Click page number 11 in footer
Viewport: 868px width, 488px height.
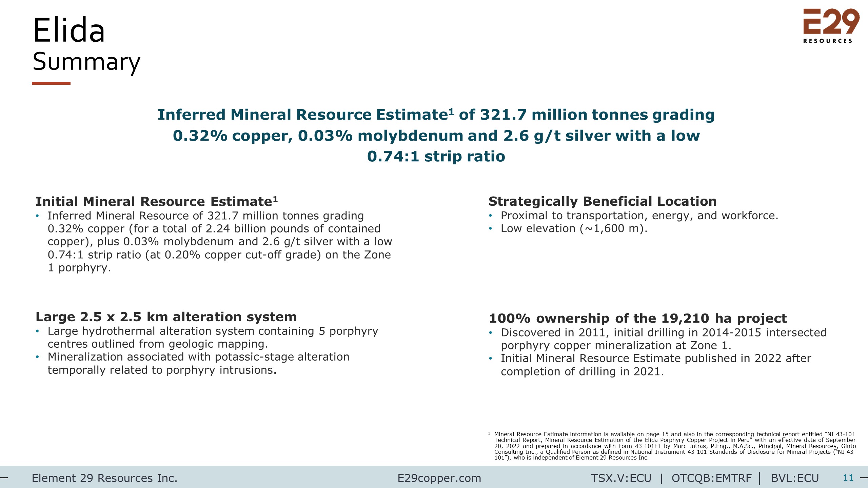(848, 478)
